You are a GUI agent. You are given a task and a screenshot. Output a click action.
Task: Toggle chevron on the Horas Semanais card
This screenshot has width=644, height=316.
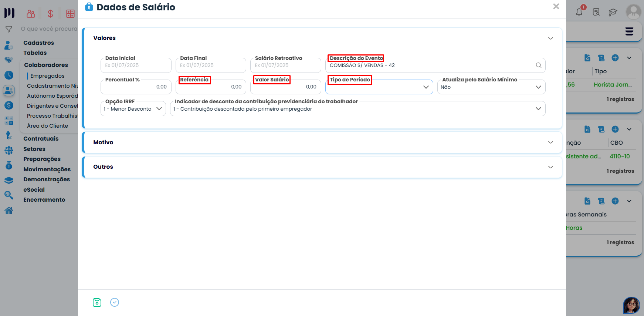pyautogui.click(x=629, y=201)
